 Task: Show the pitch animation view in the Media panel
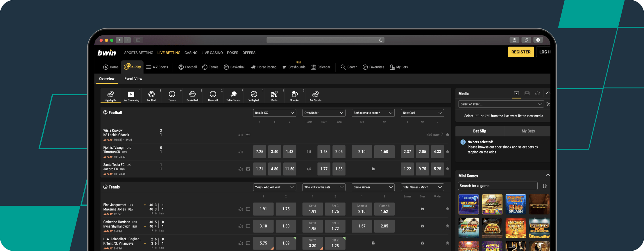click(527, 94)
